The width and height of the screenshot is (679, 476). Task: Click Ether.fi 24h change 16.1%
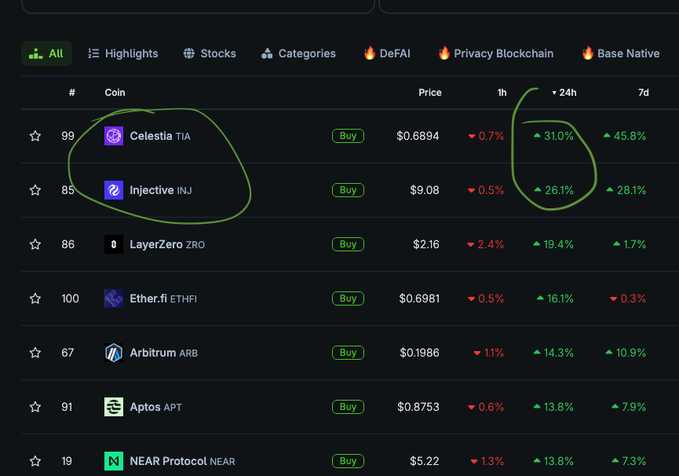pos(555,298)
